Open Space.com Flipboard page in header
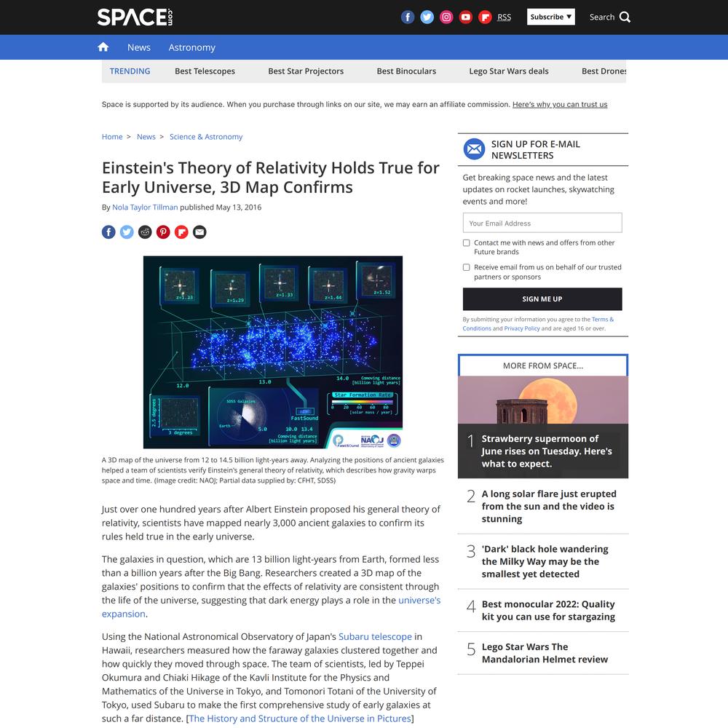Screen dimensions: 728x728 [x=485, y=17]
